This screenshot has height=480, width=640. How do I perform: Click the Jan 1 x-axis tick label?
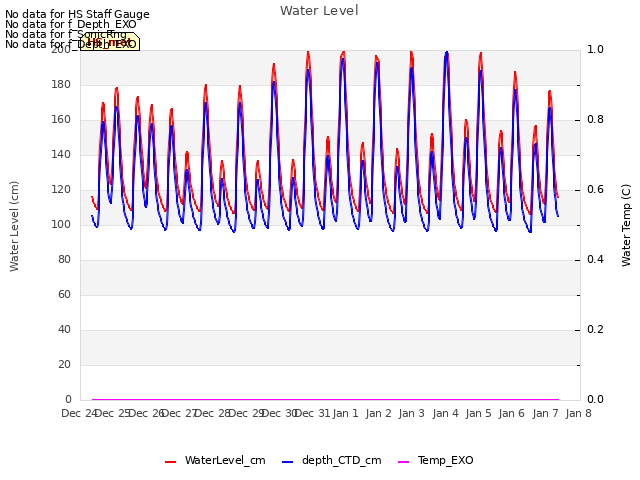[x=345, y=413]
